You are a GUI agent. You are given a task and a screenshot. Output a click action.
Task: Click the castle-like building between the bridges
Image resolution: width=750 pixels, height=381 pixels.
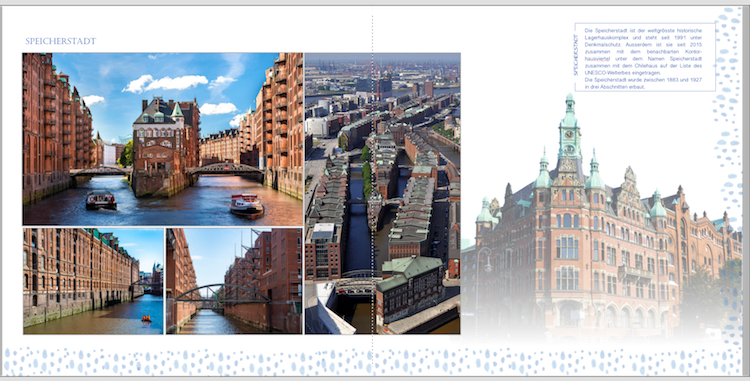pyautogui.click(x=165, y=146)
